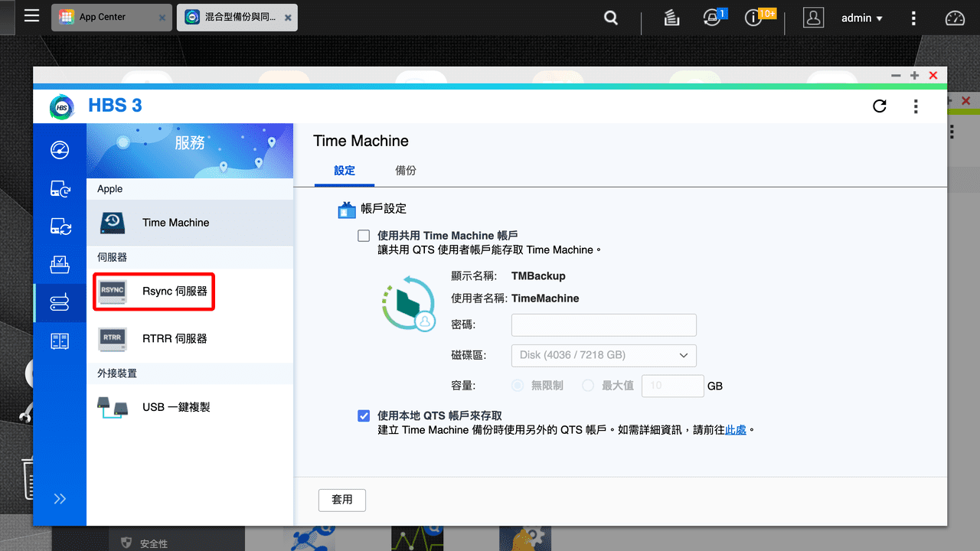This screenshot has width=980, height=551.
Task: Collapse the sidebar with double-arrow chevron
Action: tap(60, 498)
